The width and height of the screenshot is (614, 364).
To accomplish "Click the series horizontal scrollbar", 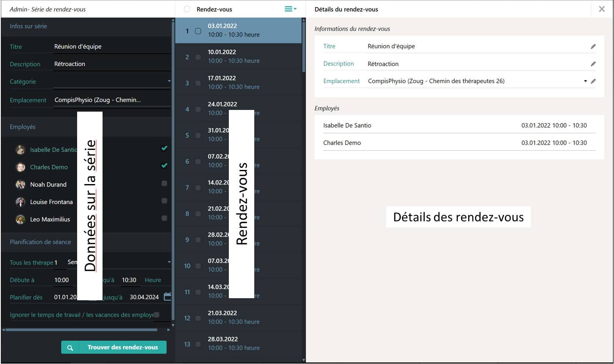I will tap(81, 330).
